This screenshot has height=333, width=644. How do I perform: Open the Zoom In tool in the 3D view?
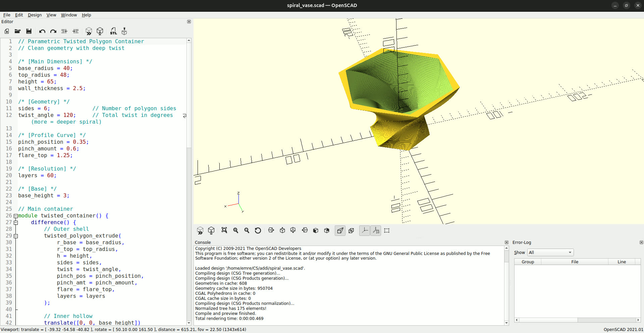click(236, 230)
